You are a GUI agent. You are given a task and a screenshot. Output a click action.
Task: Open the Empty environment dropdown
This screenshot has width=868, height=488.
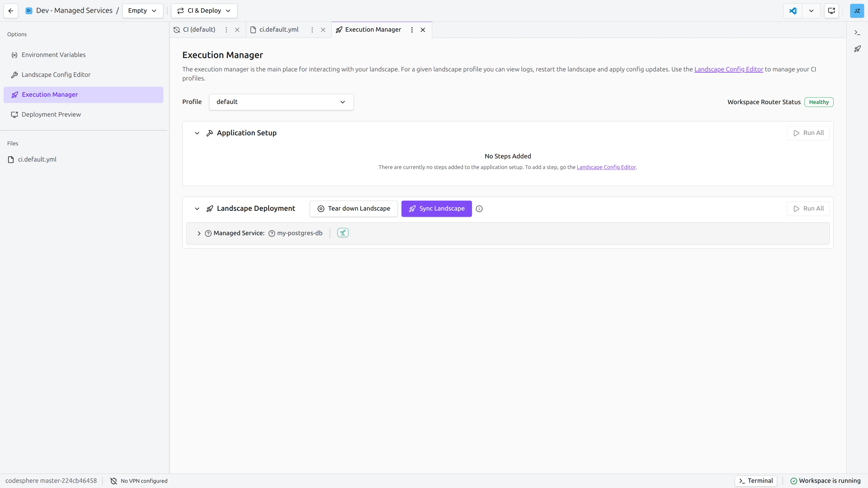[143, 10]
